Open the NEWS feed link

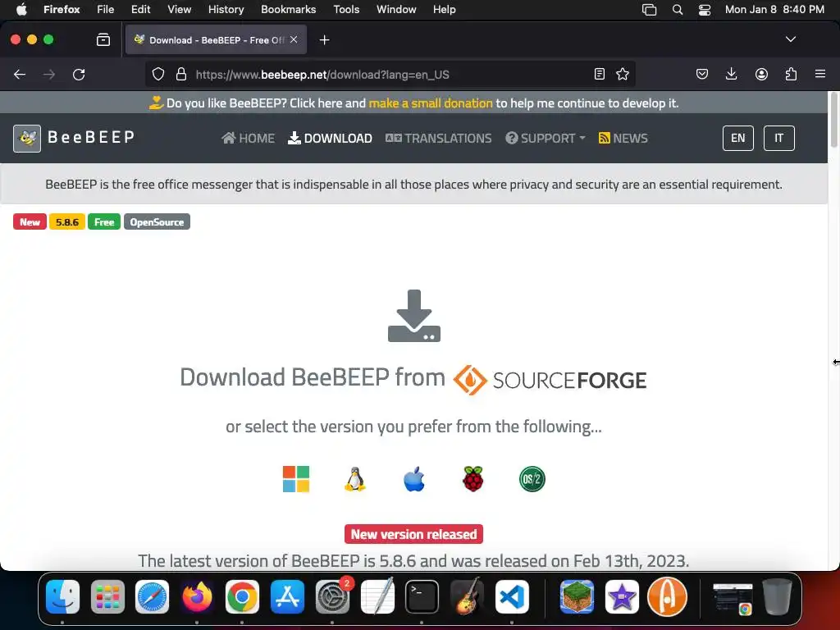[623, 138]
